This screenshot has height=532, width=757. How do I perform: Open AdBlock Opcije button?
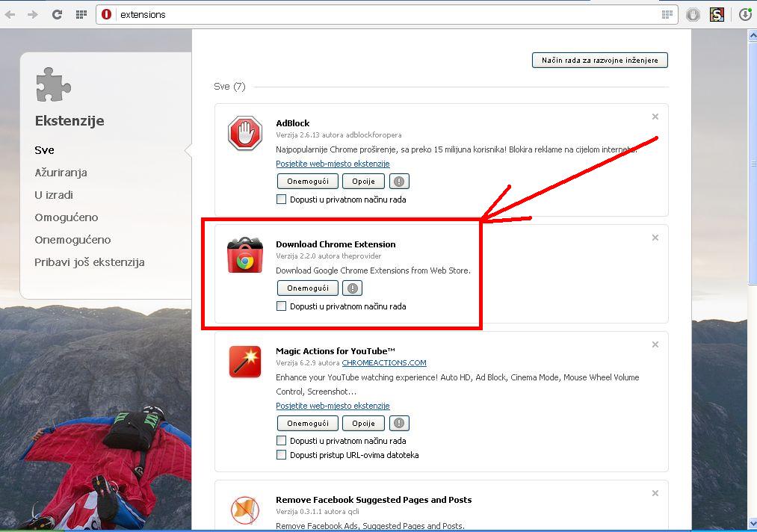(363, 182)
